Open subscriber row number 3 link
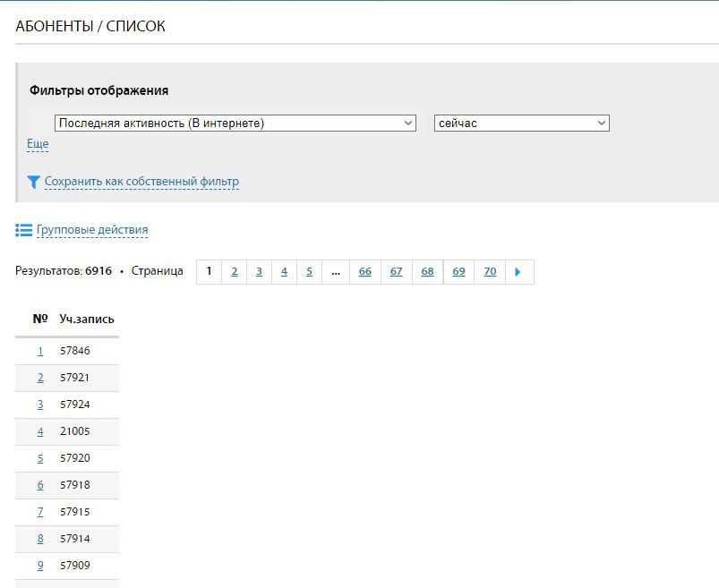The image size is (719, 588). 40,405
